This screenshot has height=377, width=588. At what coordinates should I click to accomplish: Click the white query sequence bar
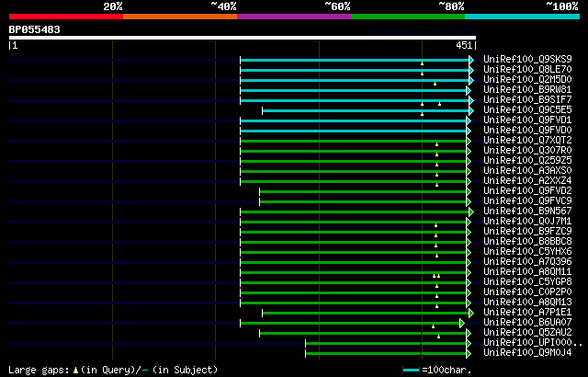[243, 38]
